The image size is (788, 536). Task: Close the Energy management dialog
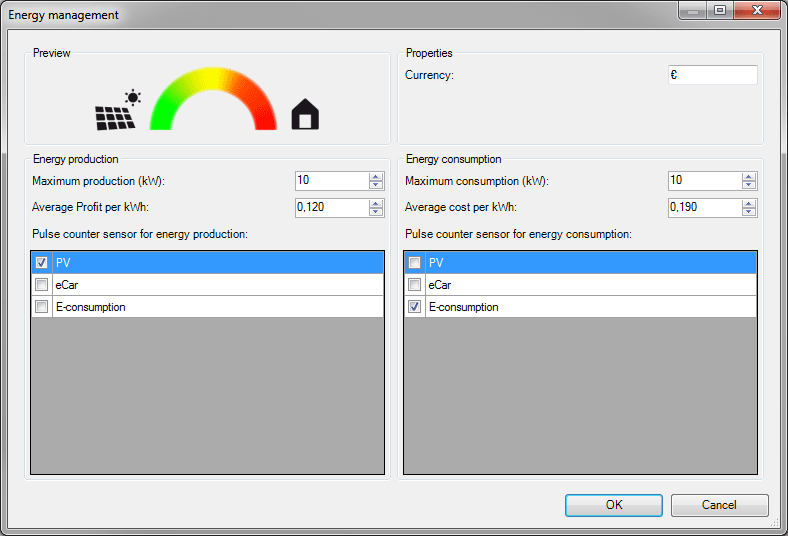click(755, 12)
